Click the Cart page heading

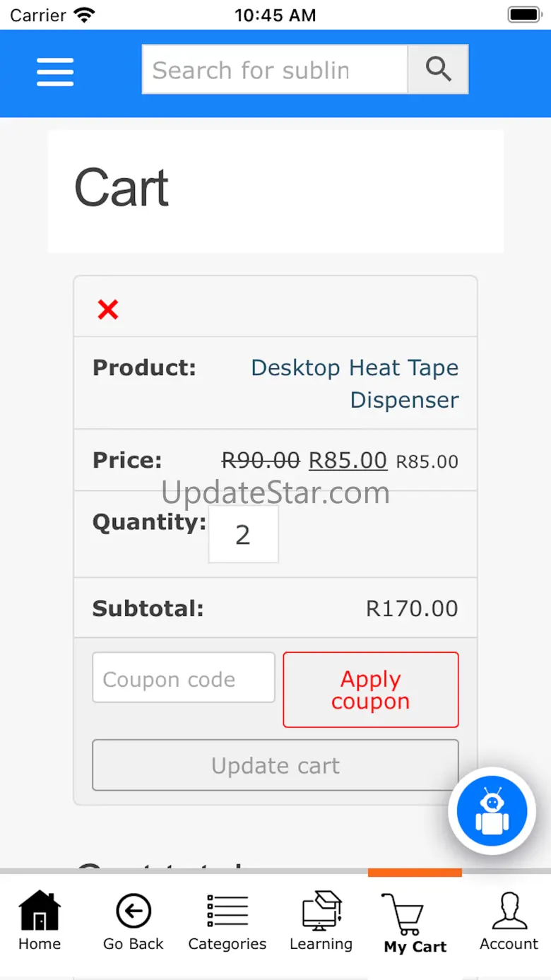[122, 188]
